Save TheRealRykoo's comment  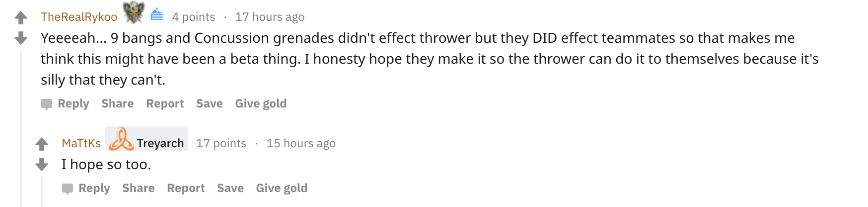[210, 103]
